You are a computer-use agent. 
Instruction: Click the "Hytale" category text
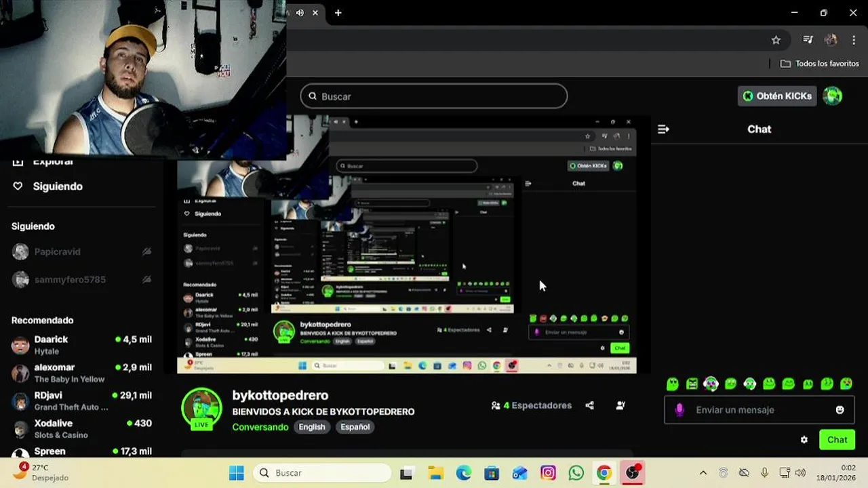click(x=47, y=351)
